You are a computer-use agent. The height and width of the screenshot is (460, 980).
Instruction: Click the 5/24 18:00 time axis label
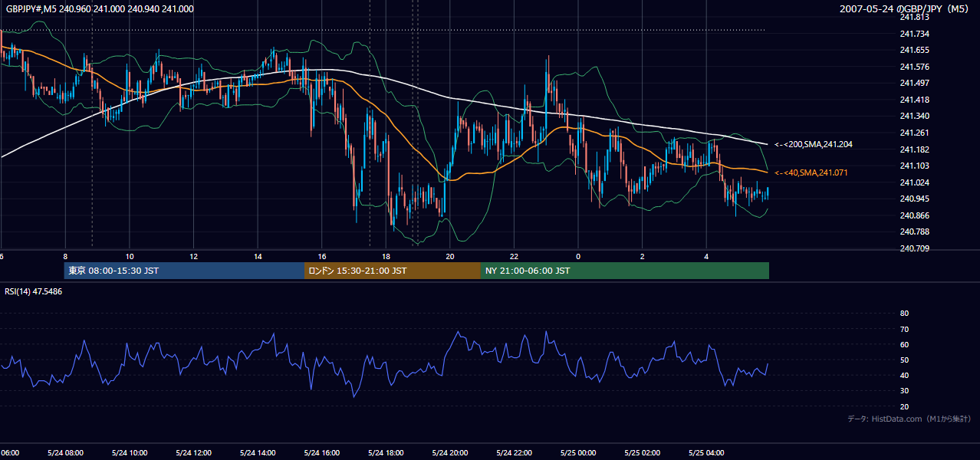pyautogui.click(x=386, y=452)
